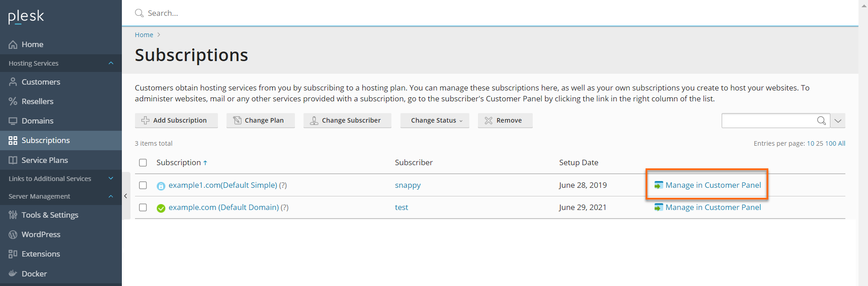Click the green active status icon for example.com

(x=161, y=208)
